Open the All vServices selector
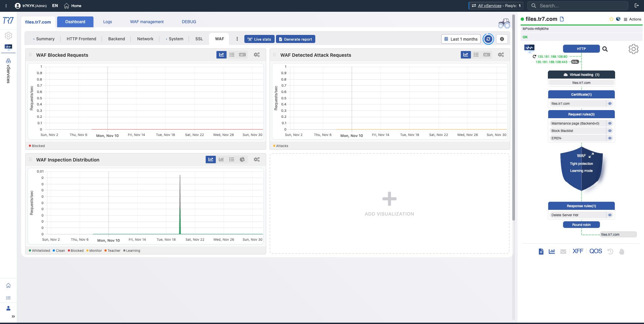 tap(496, 6)
